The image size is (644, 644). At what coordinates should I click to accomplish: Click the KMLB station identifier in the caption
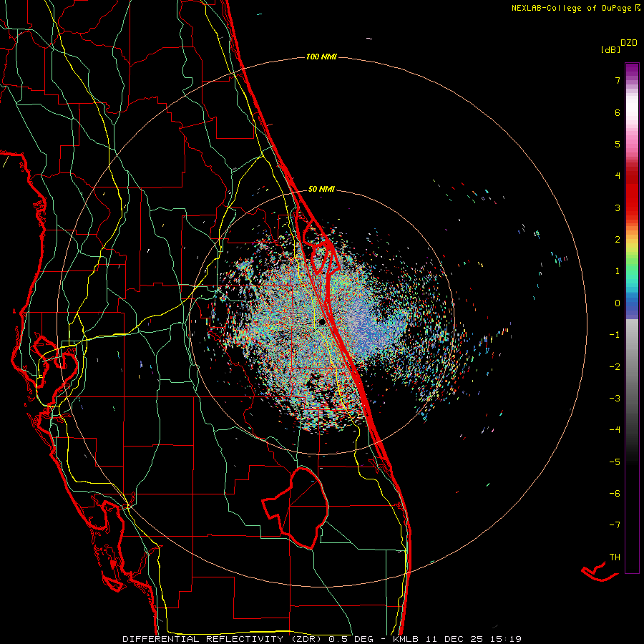coord(406,639)
